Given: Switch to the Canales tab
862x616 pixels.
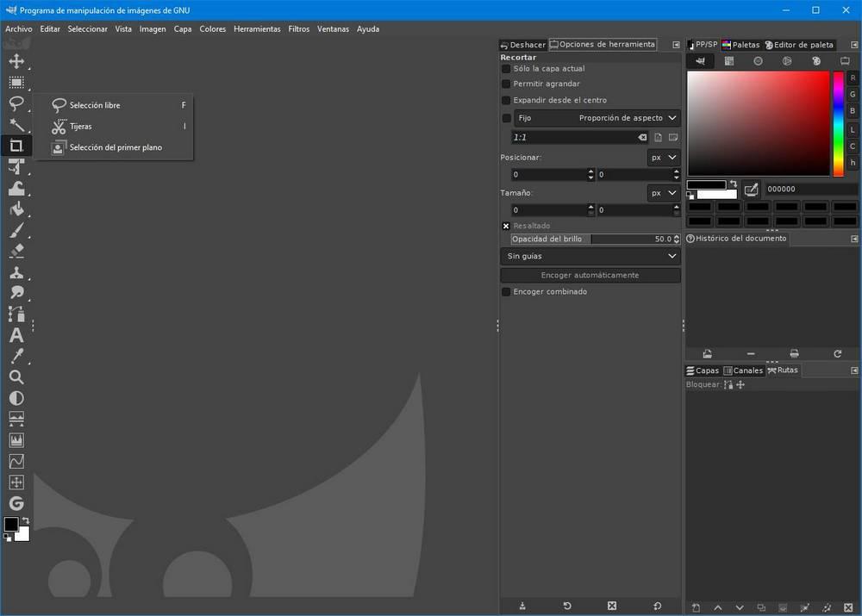Looking at the screenshot, I should (x=743, y=370).
